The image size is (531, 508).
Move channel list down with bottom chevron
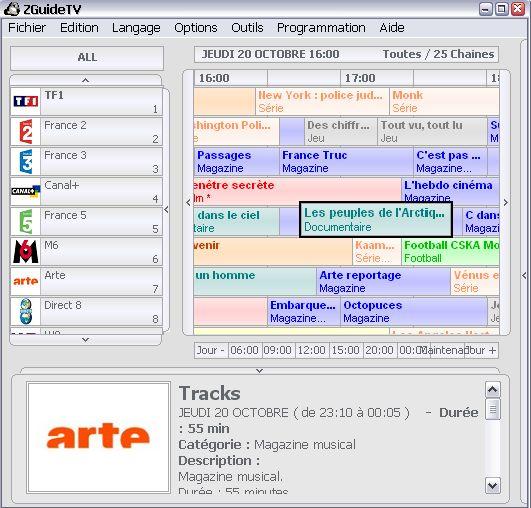tap(86, 339)
